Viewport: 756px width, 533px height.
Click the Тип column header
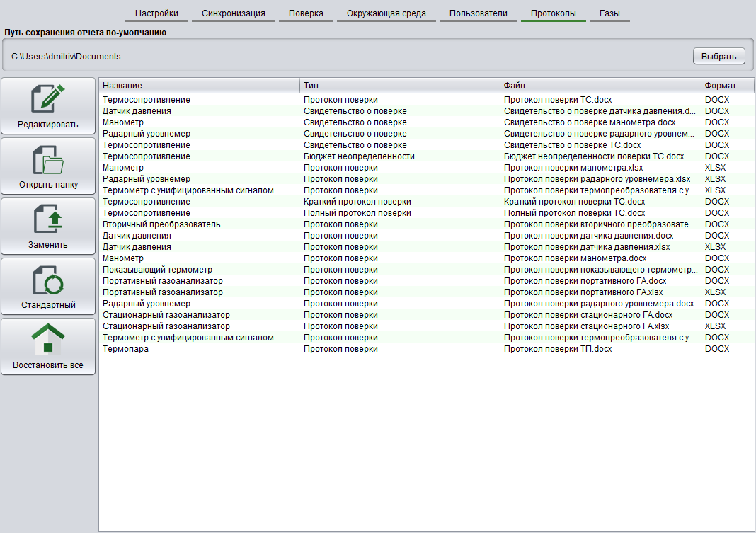pos(399,86)
